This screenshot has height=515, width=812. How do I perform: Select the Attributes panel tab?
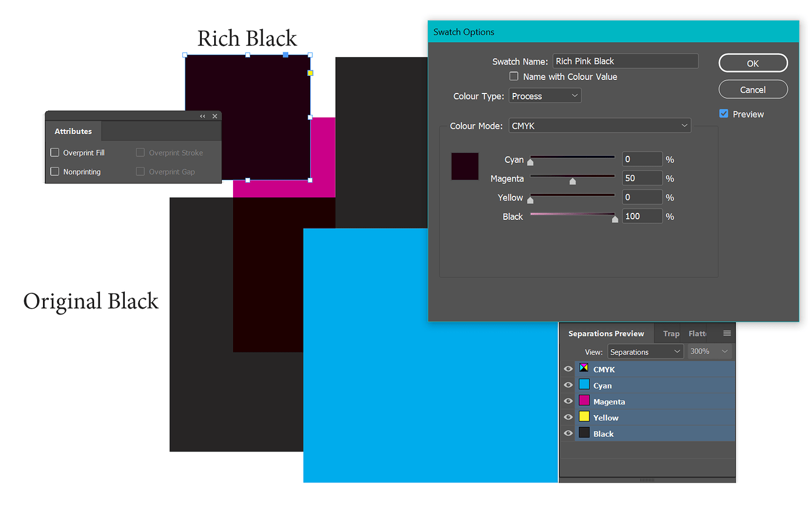[x=73, y=131]
